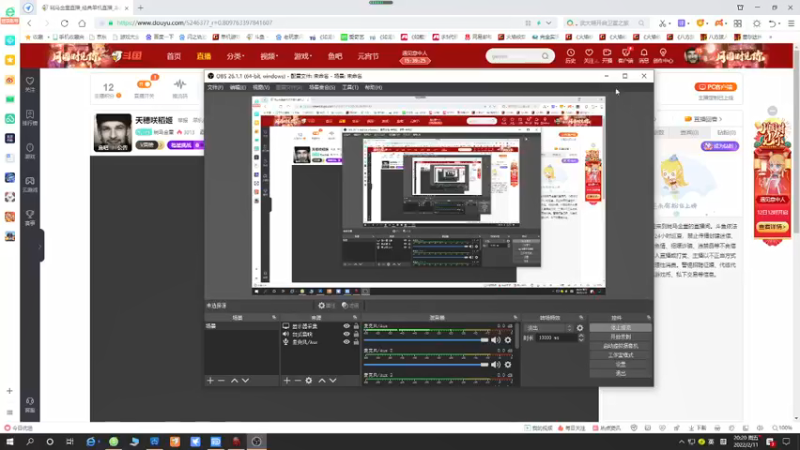Lock the desktop audio source
The image size is (800, 450).
[x=356, y=334]
